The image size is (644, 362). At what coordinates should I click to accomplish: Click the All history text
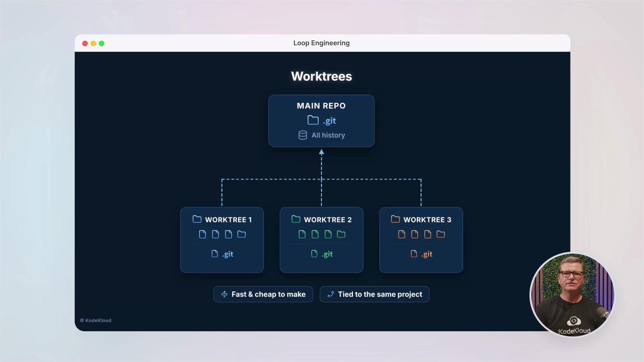[328, 135]
